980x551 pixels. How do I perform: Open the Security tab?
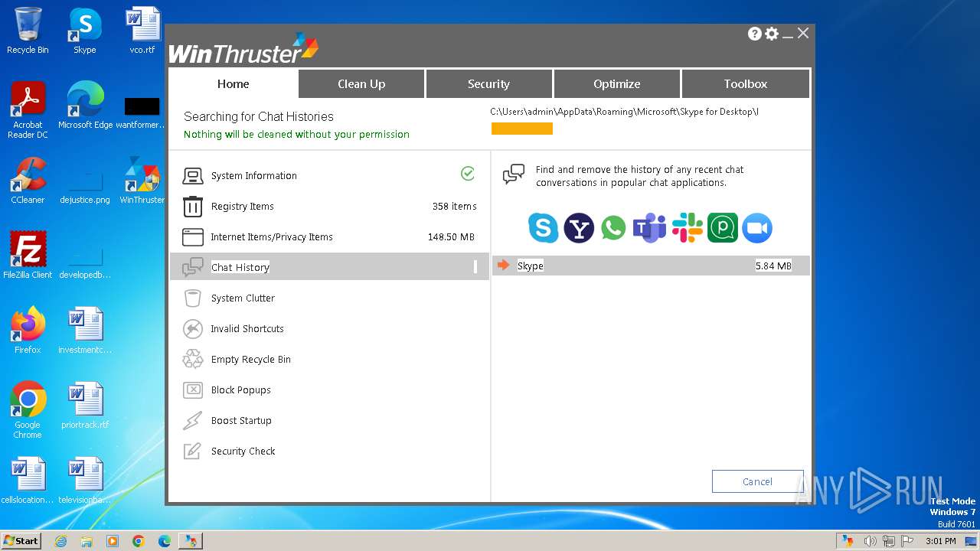pyautogui.click(x=488, y=84)
